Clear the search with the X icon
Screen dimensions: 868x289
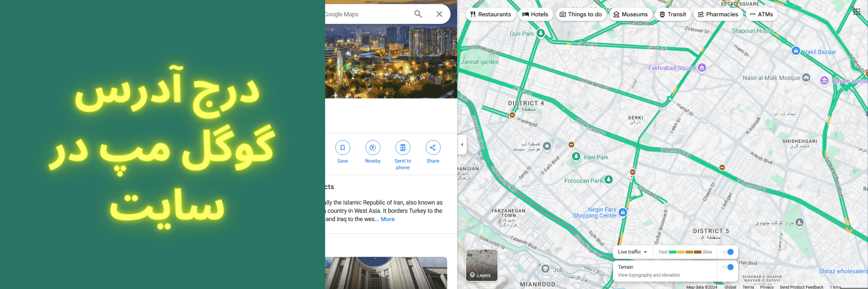(439, 14)
